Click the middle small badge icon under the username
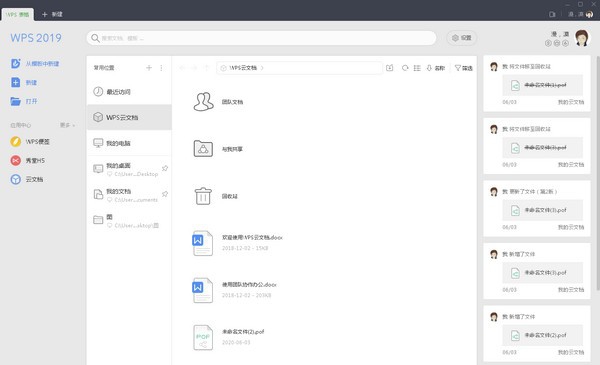Screen dimensions: 600x365 [557, 43]
